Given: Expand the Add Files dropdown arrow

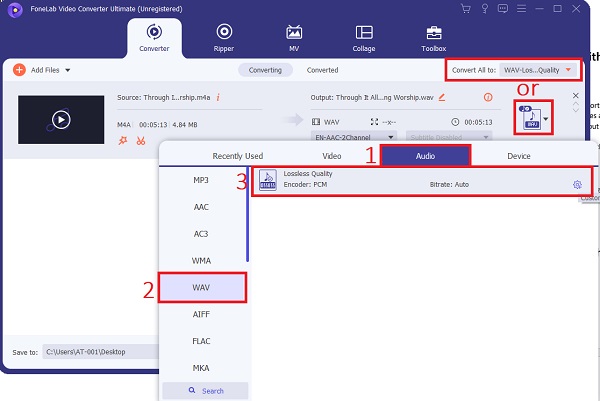Looking at the screenshot, I should pos(68,70).
